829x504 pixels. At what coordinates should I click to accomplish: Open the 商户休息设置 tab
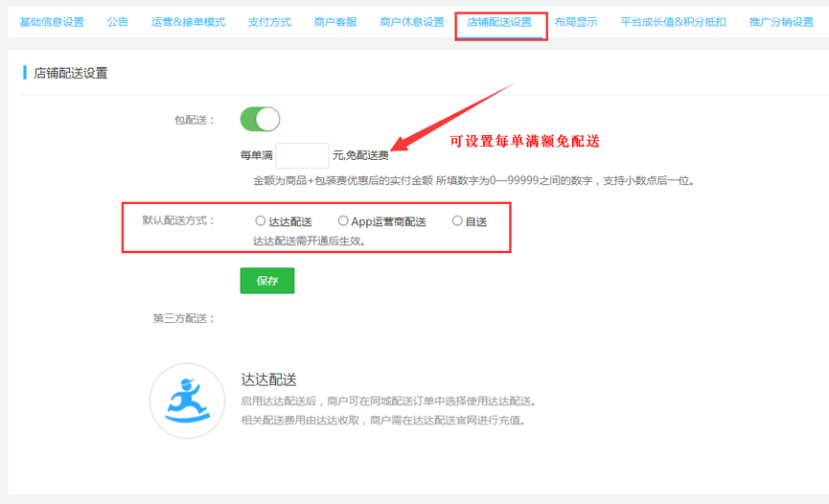click(412, 22)
